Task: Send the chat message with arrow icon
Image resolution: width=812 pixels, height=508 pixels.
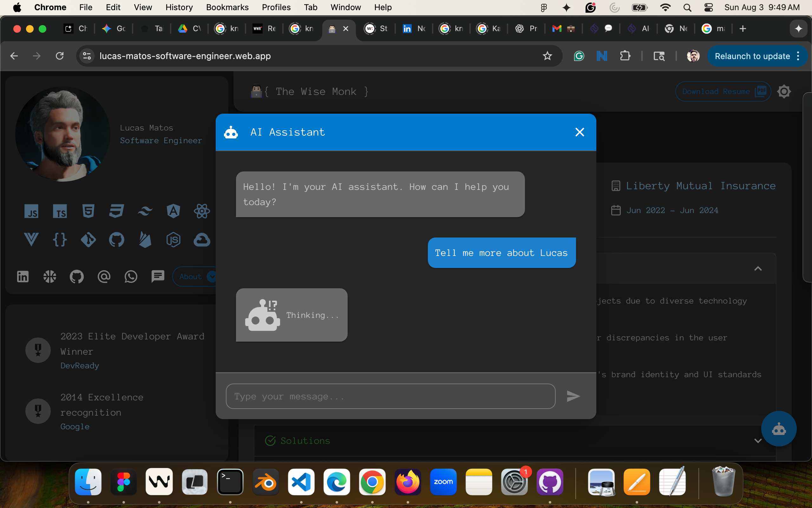Action: (573, 396)
